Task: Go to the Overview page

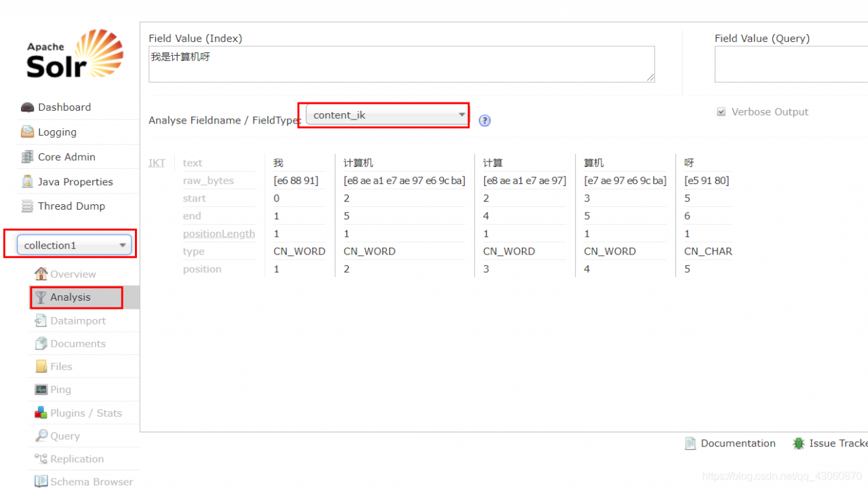Action: coord(73,274)
